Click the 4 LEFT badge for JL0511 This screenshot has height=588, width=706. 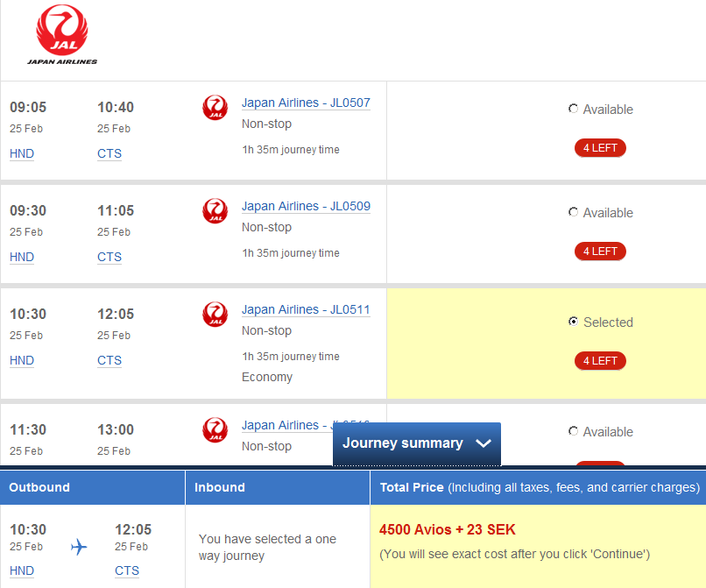(600, 361)
